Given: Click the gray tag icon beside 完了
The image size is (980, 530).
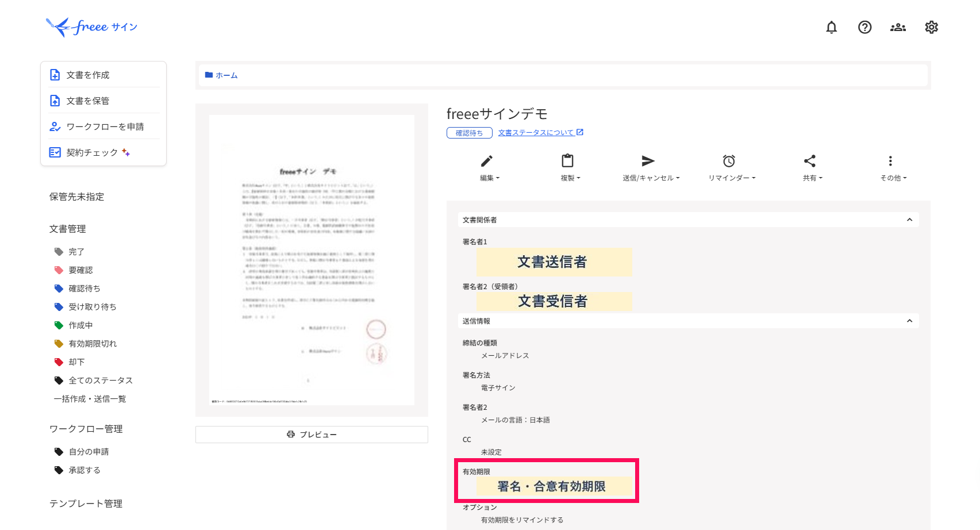Looking at the screenshot, I should [59, 252].
